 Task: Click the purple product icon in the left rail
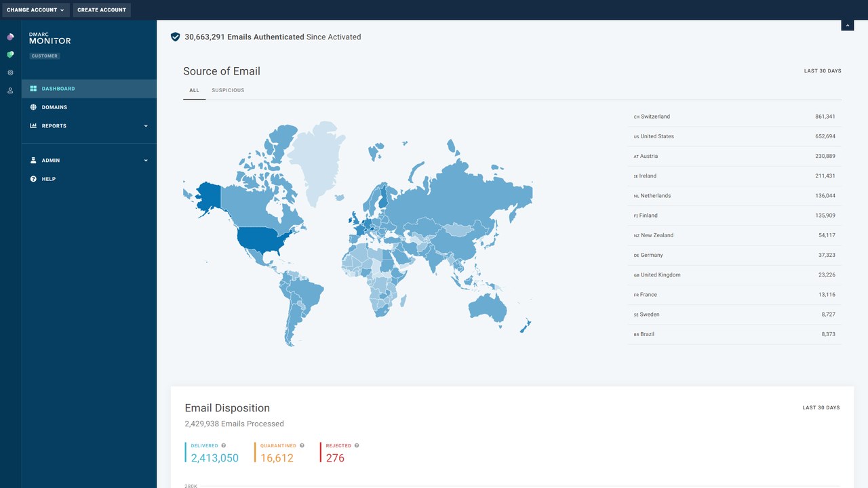(x=10, y=37)
